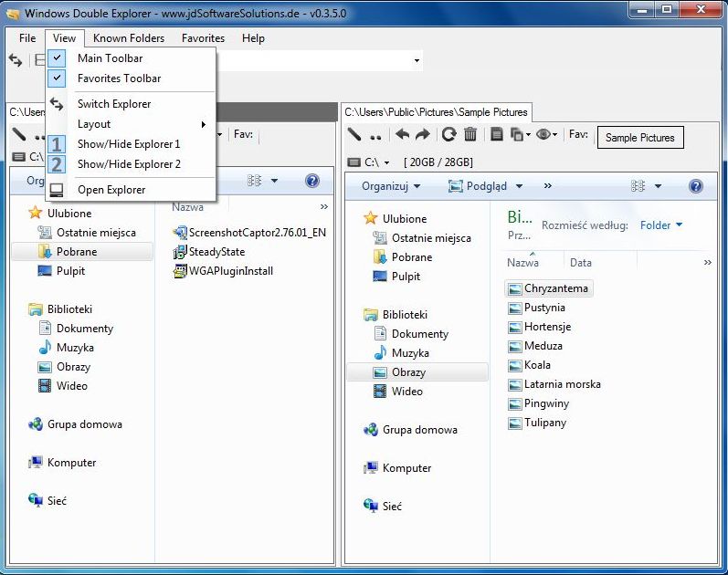Go up one level in right explorer
Screen dimensions: 728x575
pos(375,136)
